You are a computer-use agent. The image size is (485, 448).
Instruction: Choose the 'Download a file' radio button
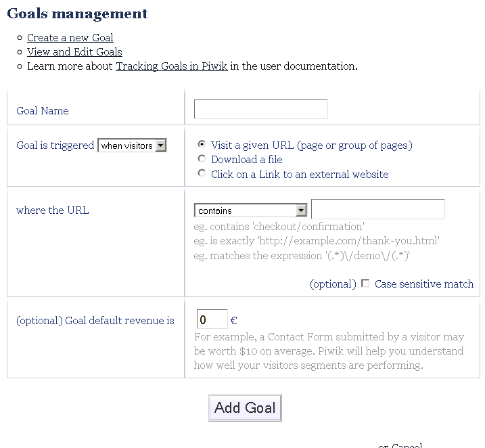click(202, 159)
